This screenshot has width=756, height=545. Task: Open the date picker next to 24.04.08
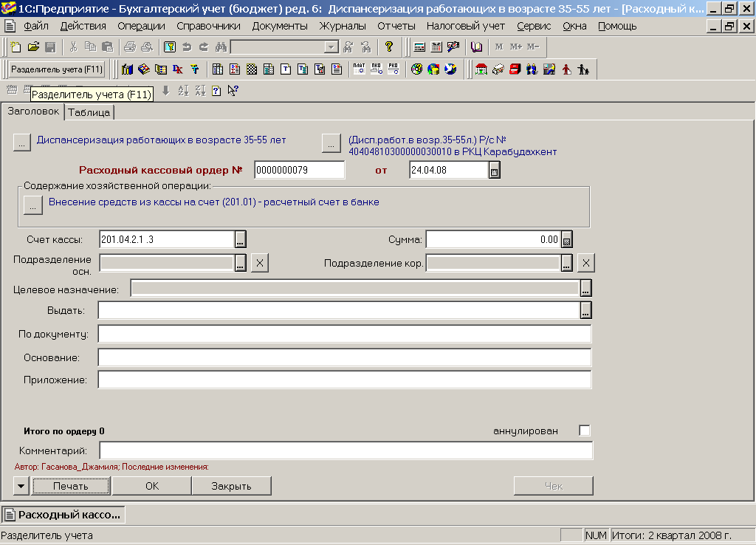495,171
